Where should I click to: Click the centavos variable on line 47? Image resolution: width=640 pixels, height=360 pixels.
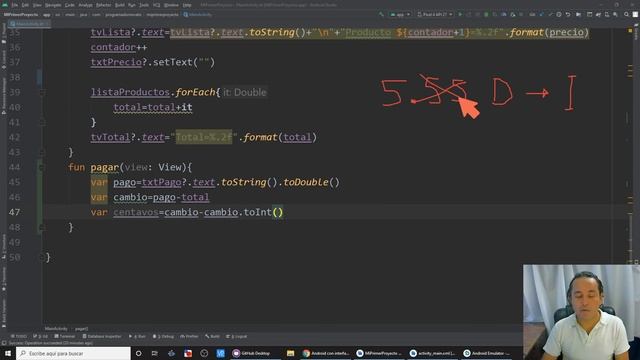coord(136,212)
